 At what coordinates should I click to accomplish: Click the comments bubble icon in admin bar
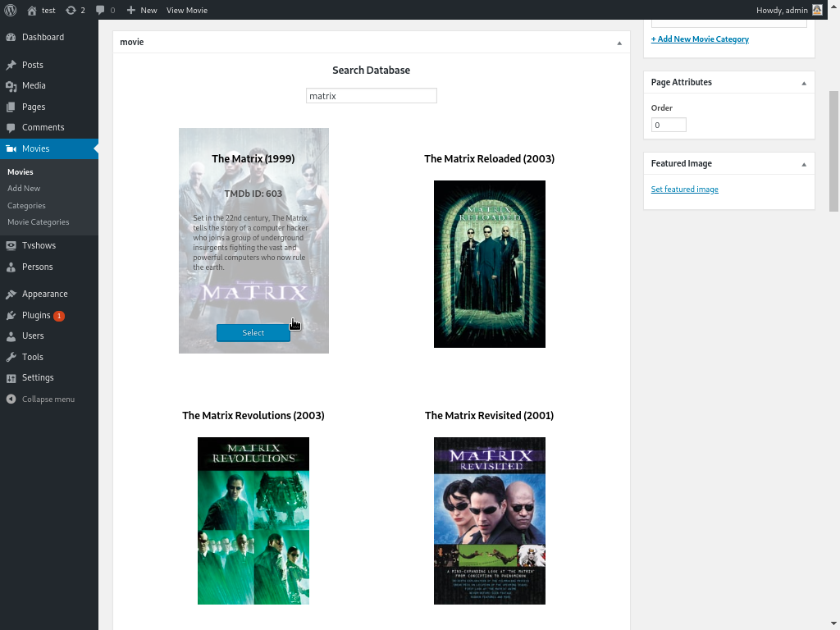(100, 10)
